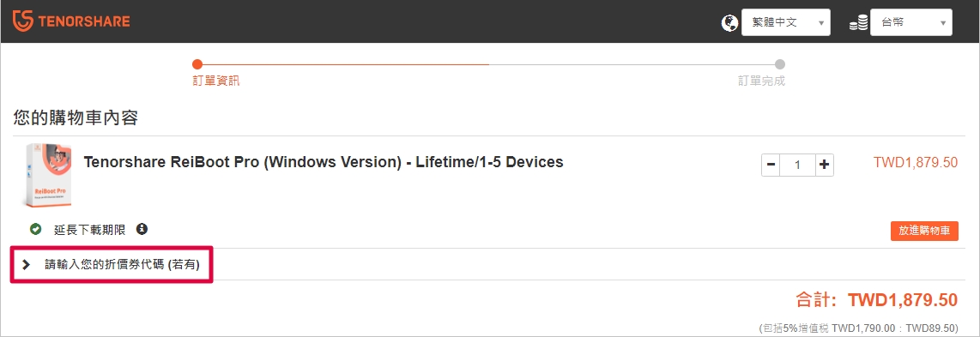980x337 pixels.
Task: Click the orange progress marker dot
Action: click(x=197, y=63)
